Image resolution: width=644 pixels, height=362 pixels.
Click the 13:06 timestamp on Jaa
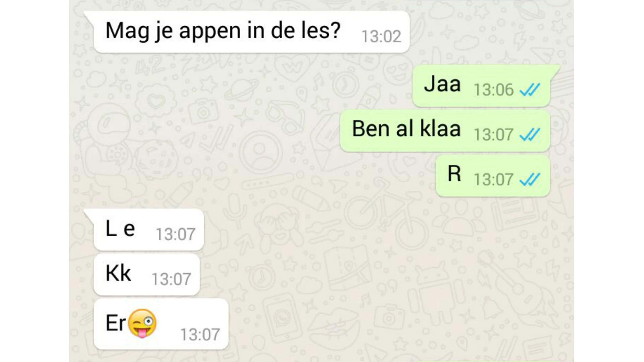[x=494, y=90]
